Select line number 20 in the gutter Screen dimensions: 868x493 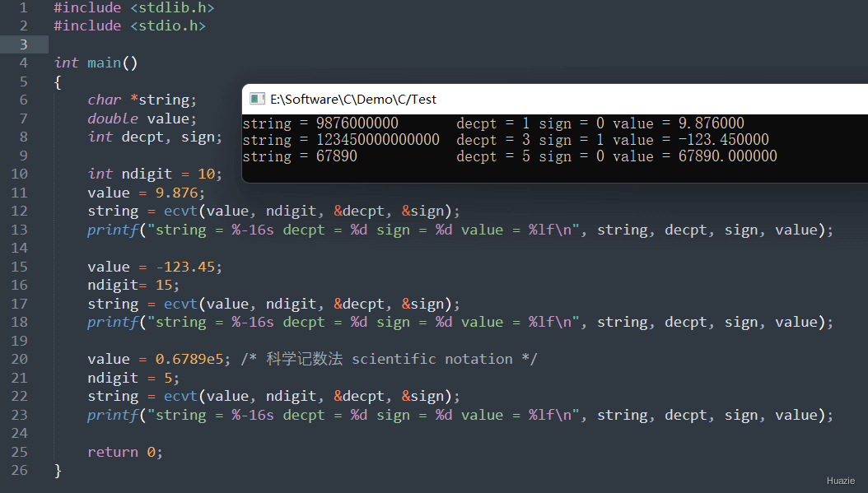click(19, 359)
